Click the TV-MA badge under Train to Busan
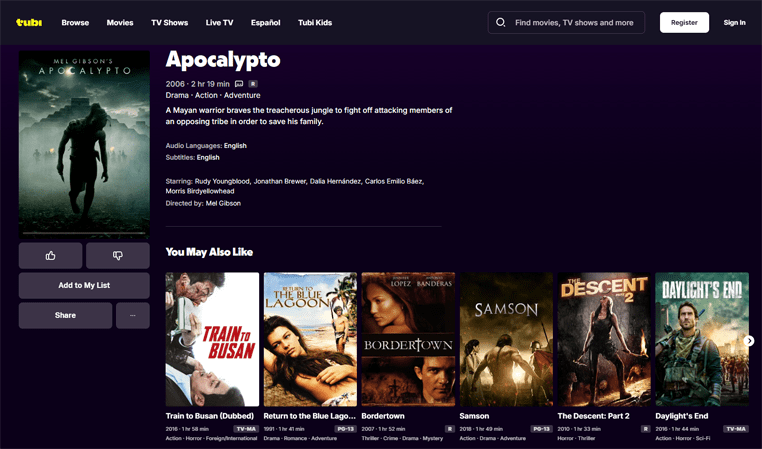Viewport: 762px width, 449px height. 246,429
